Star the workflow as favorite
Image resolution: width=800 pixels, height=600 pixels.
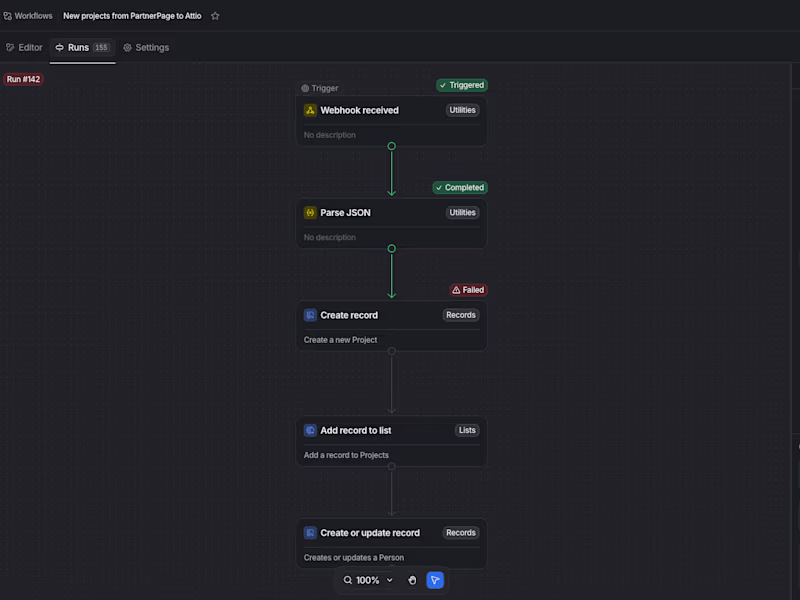pos(215,16)
